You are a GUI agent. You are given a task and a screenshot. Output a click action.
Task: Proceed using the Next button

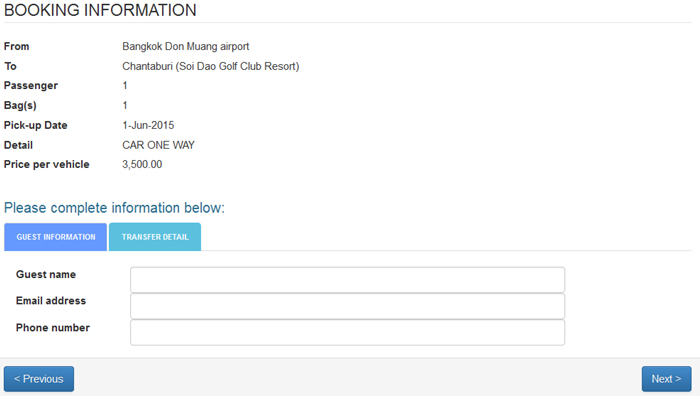click(667, 379)
